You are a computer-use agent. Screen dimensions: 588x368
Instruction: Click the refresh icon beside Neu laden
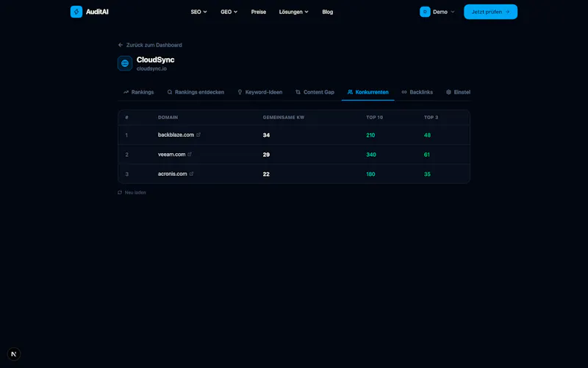tap(120, 193)
